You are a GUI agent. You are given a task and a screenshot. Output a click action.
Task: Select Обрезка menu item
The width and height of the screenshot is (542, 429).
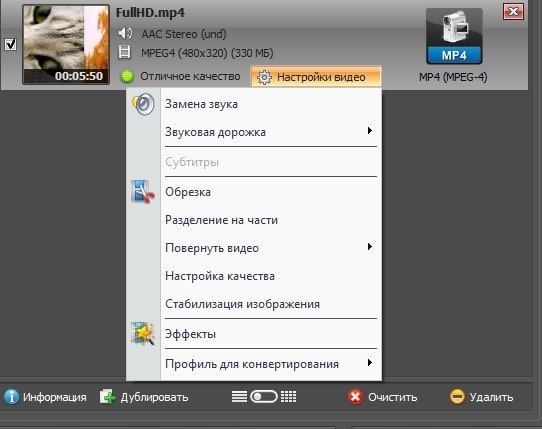pos(254,192)
